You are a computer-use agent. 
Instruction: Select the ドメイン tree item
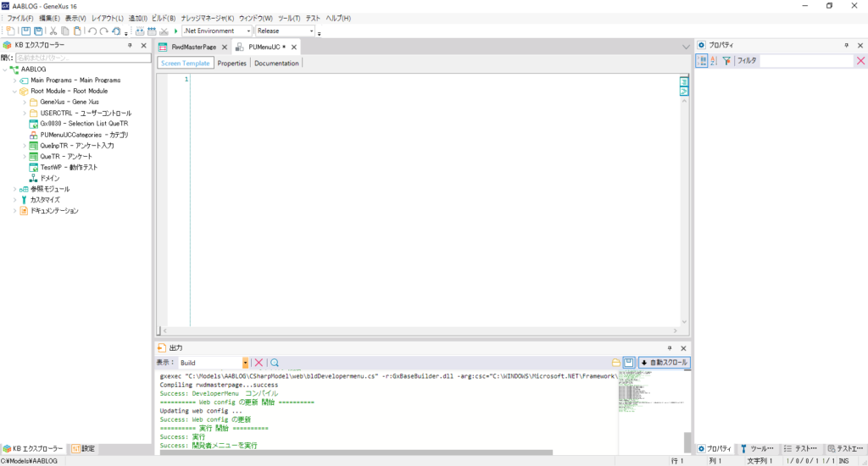pos(50,178)
